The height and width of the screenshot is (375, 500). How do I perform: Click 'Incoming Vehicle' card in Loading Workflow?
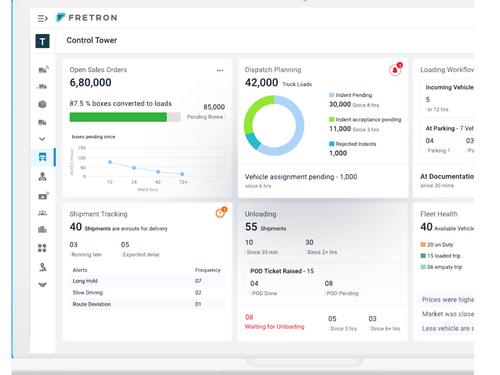pos(447,98)
